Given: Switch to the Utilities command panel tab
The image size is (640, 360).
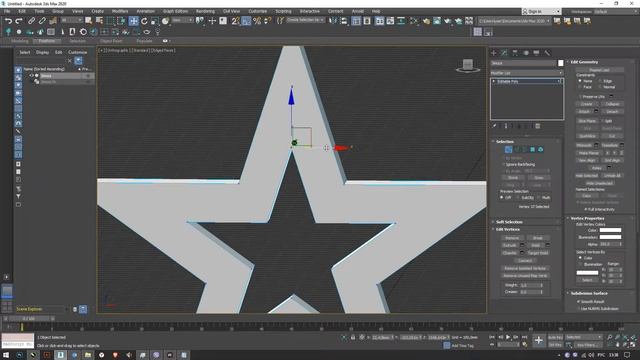Looking at the screenshot, I should point(547,53).
